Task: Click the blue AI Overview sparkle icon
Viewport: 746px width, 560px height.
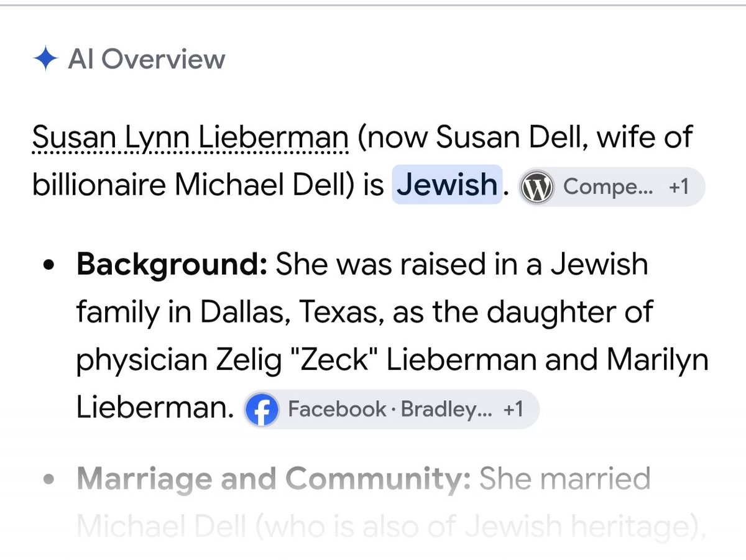Action: pos(45,59)
